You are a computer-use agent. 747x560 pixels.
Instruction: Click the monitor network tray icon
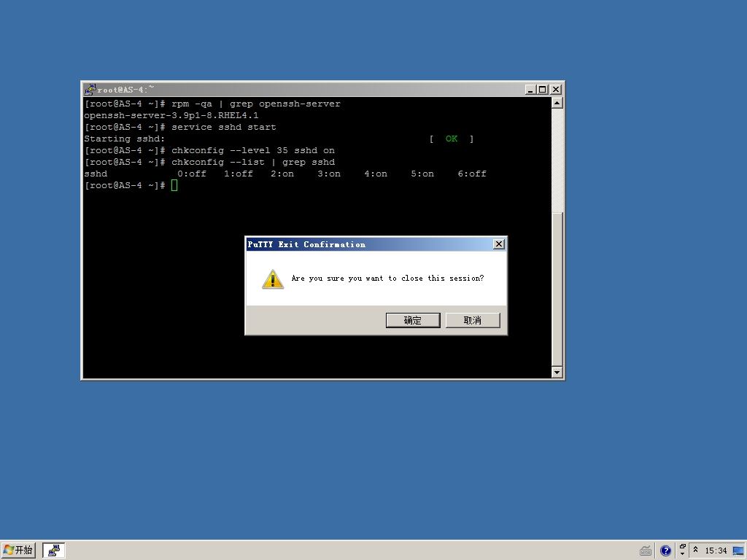click(x=738, y=551)
